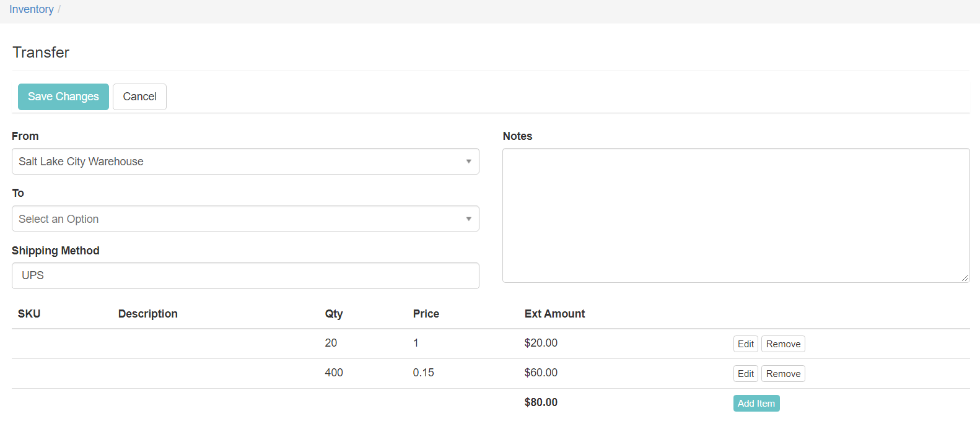Click the SKU column header
Screen dimensions: 980x424
[x=29, y=314]
